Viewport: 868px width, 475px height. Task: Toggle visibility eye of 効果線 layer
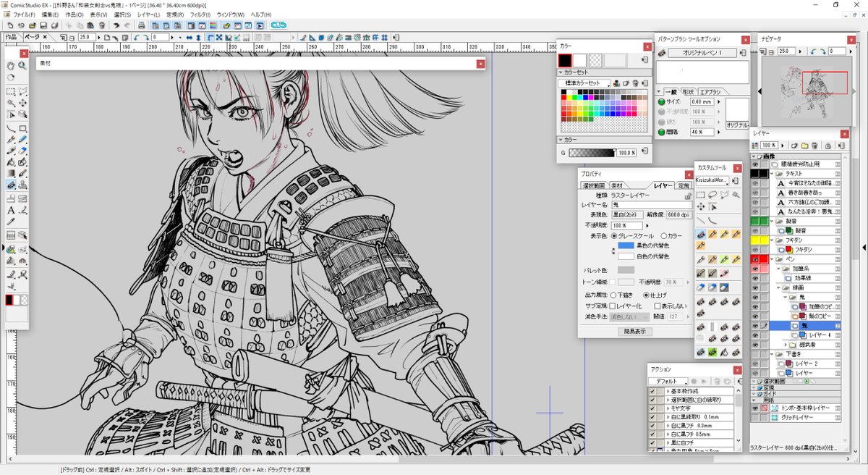pos(756,279)
